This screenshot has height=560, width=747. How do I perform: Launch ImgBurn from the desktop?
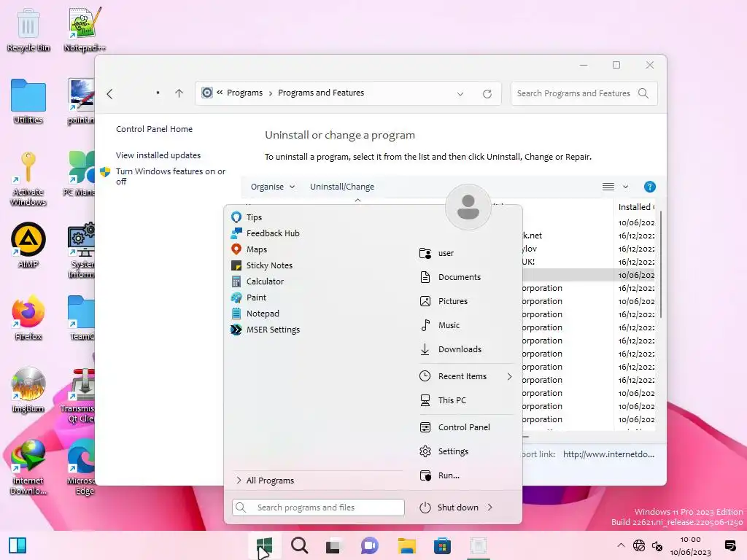point(28,390)
